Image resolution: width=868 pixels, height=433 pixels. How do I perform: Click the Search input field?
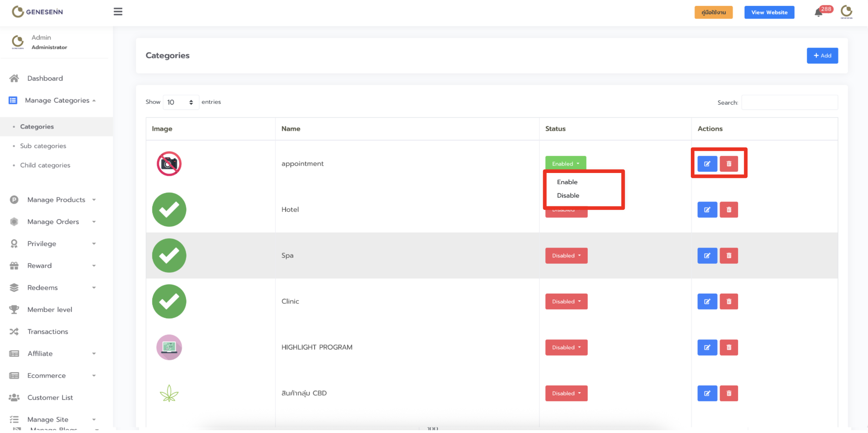[x=789, y=102]
